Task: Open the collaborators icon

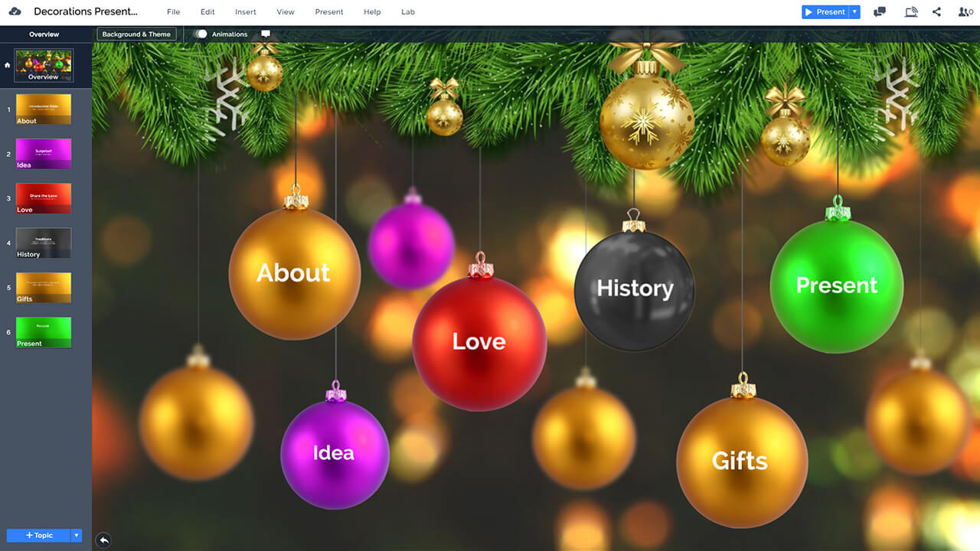Action: (x=965, y=12)
